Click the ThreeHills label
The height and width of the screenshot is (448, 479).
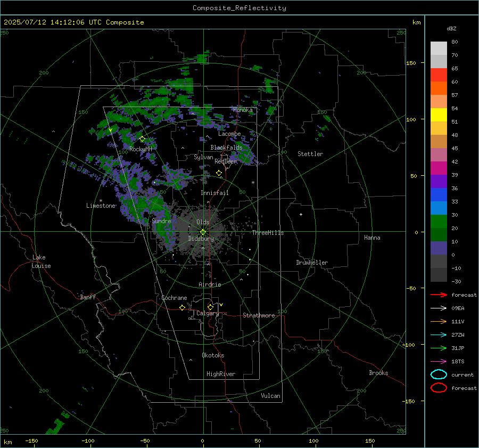click(x=268, y=233)
